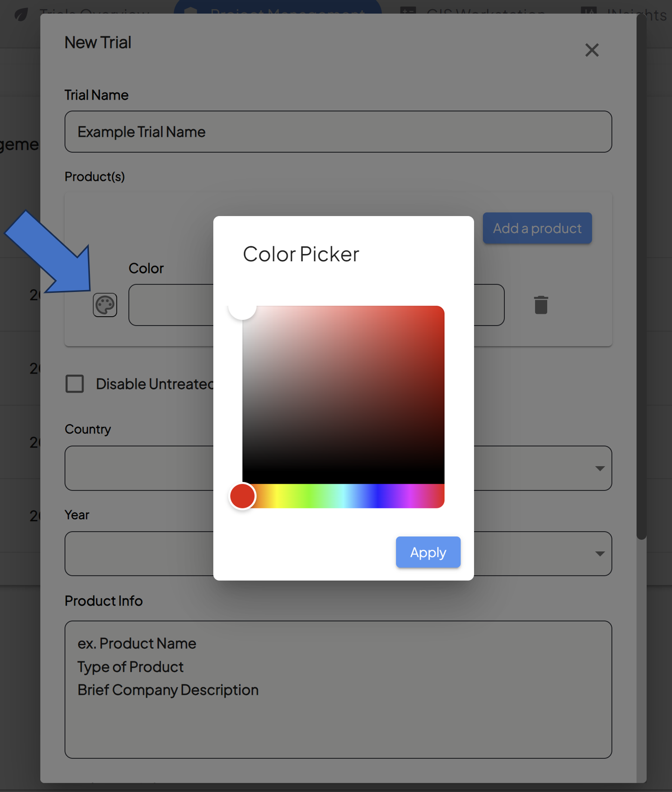Click Apply in Color Picker
This screenshot has height=792, width=672.
[x=428, y=552]
